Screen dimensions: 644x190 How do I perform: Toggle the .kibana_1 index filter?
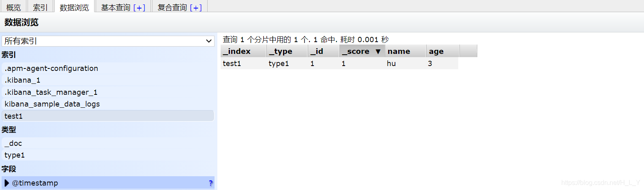[22, 80]
